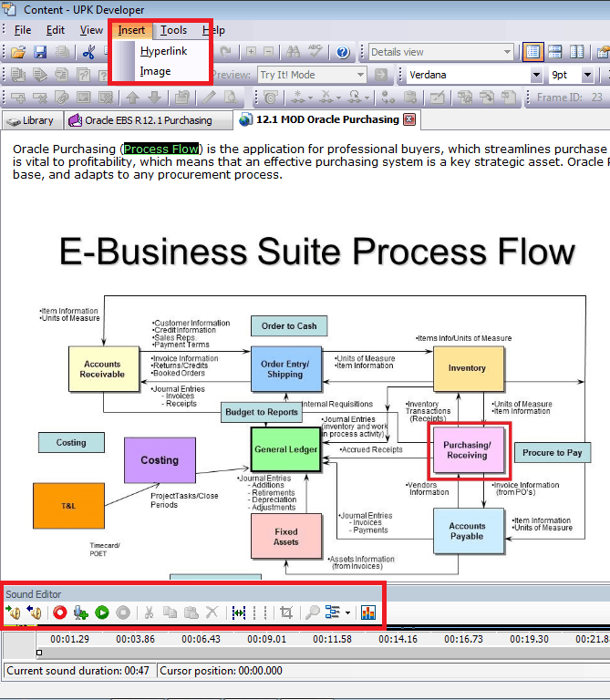Open the Edit menu
This screenshot has width=610, height=700.
tap(56, 30)
